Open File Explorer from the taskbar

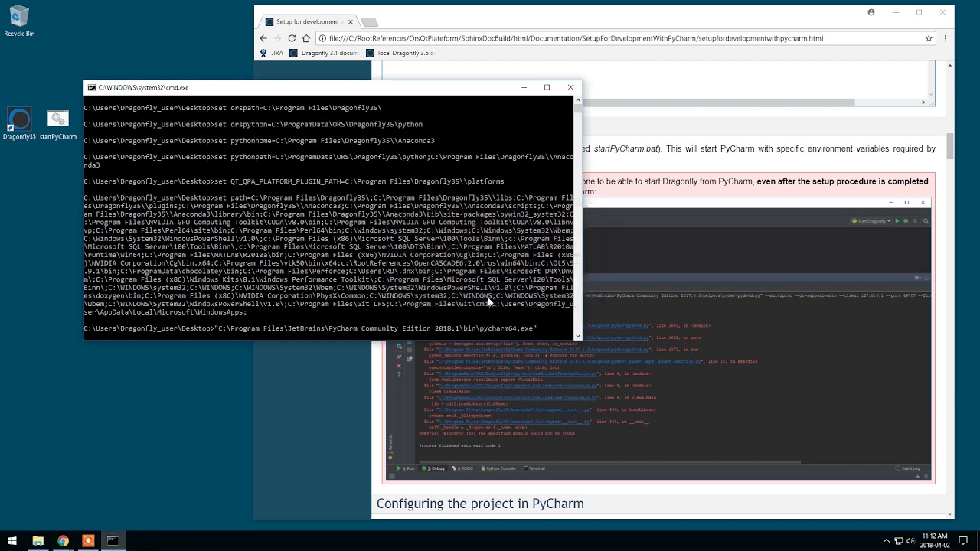click(38, 540)
